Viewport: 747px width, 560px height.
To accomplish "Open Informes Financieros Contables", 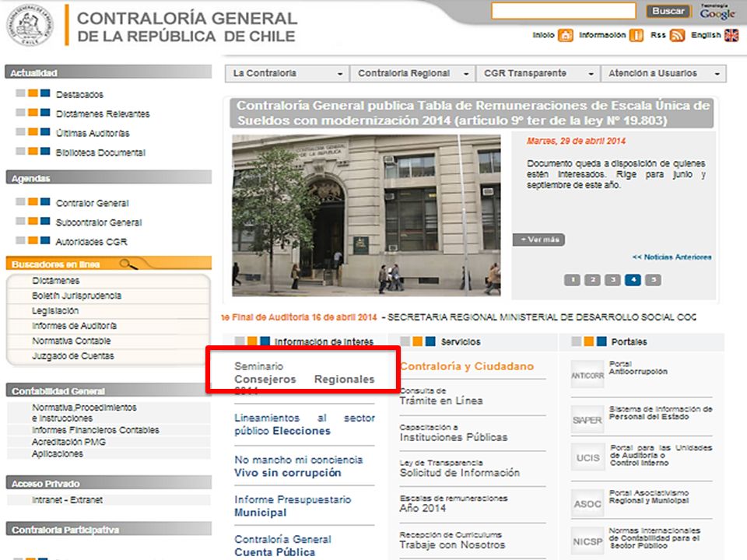I will (95, 430).
